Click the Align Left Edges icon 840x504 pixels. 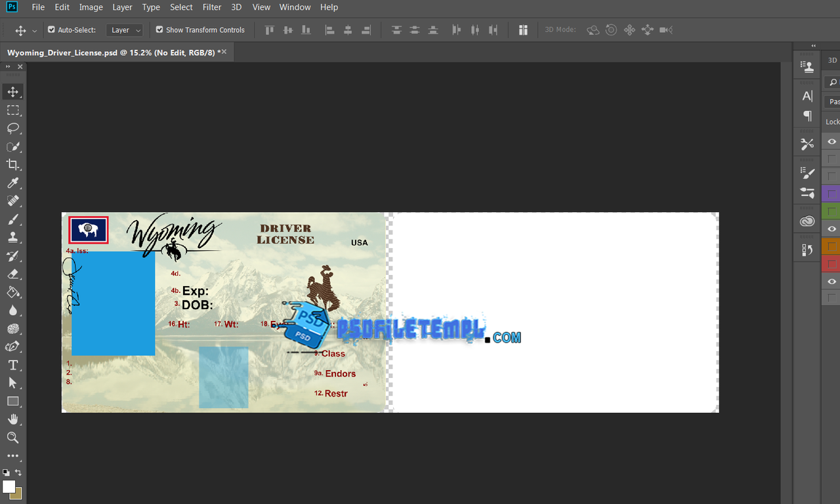click(329, 30)
